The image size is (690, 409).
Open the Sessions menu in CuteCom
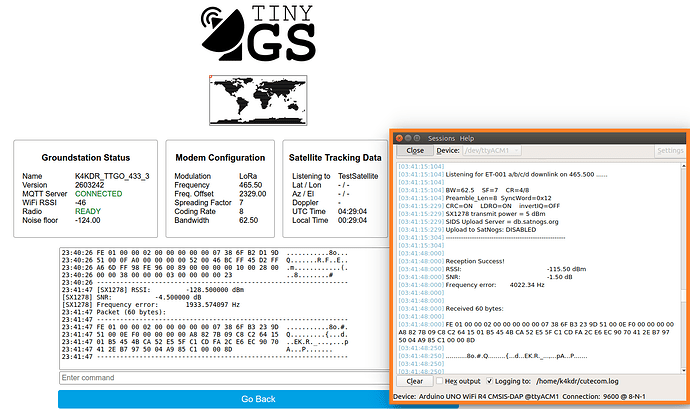click(441, 138)
